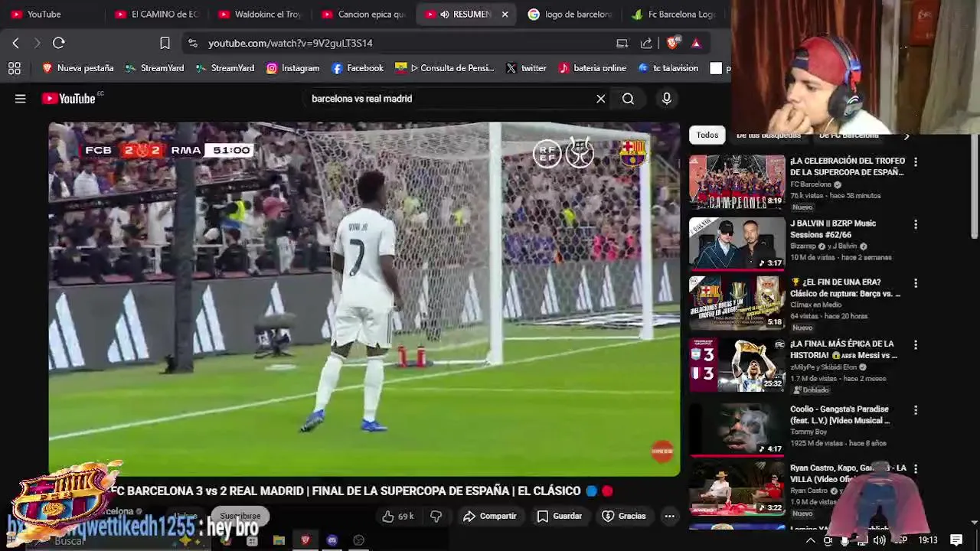Click the Brave Rewards triangle icon
Image resolution: width=980 pixels, height=551 pixels.
(x=696, y=44)
